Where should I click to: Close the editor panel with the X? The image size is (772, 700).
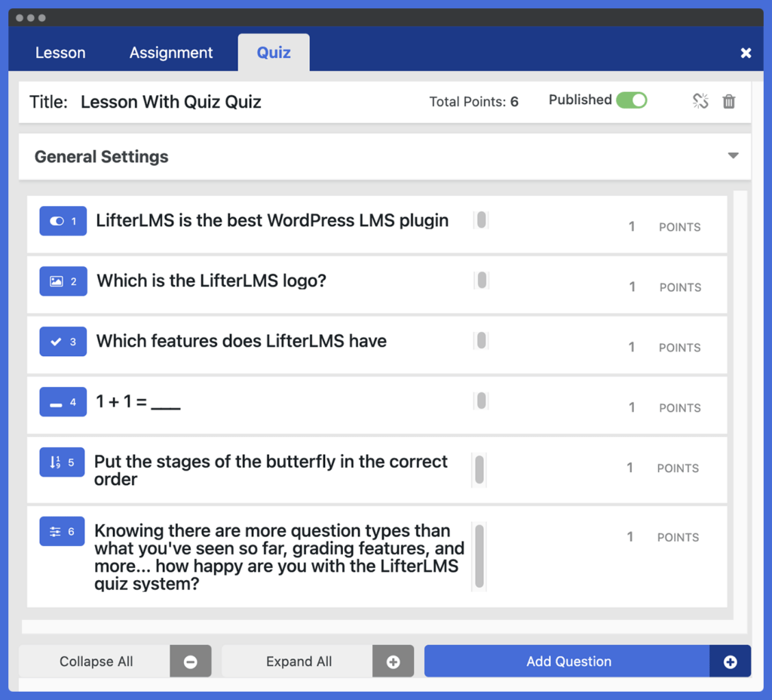[x=746, y=53]
